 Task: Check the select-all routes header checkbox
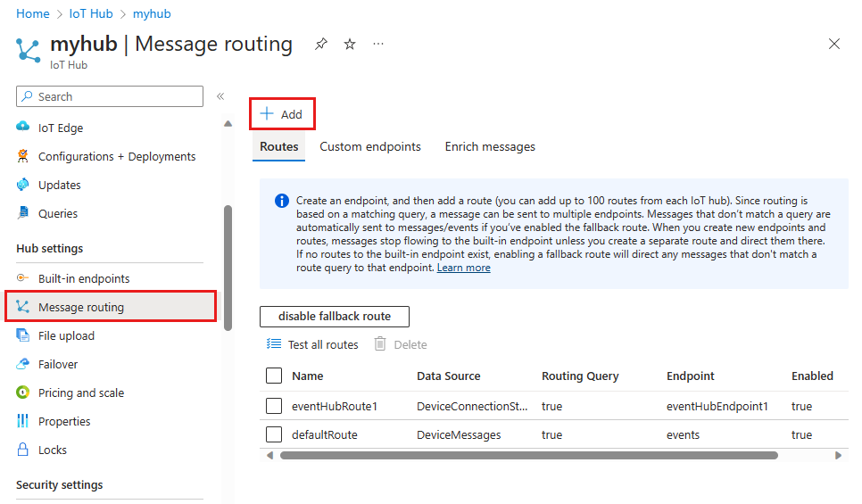(274, 376)
